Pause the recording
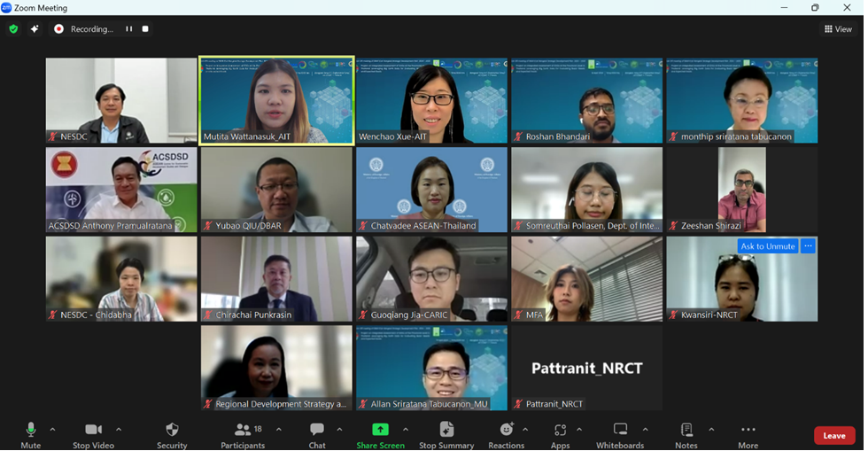The height and width of the screenshot is (451, 868). (x=129, y=29)
